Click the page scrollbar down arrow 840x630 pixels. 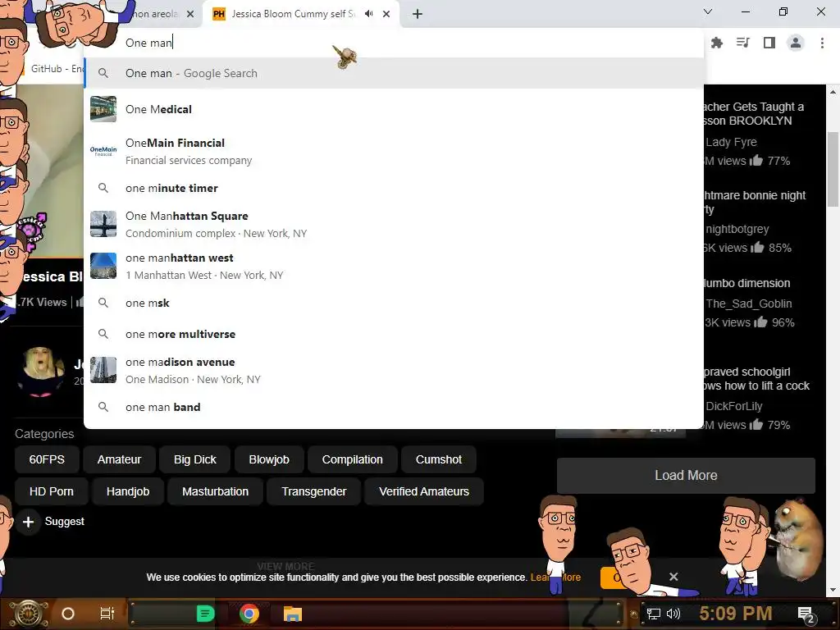[833, 590]
